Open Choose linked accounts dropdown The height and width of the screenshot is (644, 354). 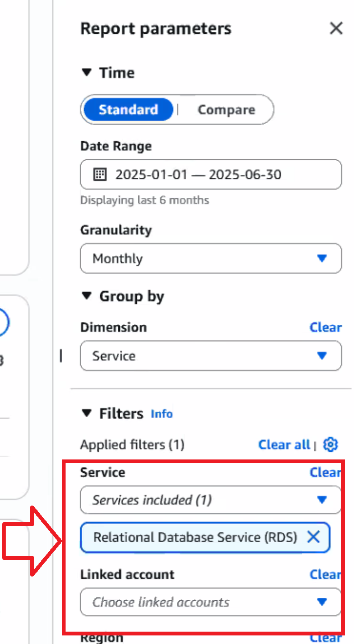tap(210, 602)
